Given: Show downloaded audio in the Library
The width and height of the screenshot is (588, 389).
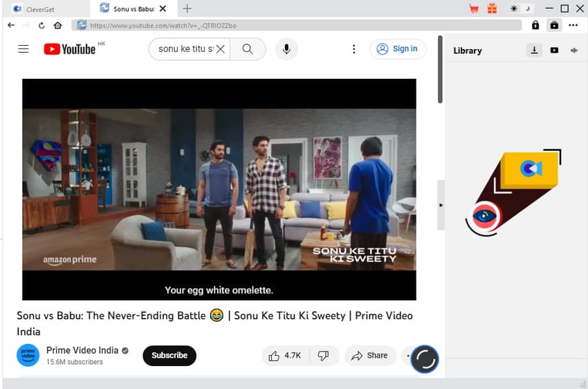Looking at the screenshot, I should click(x=573, y=51).
